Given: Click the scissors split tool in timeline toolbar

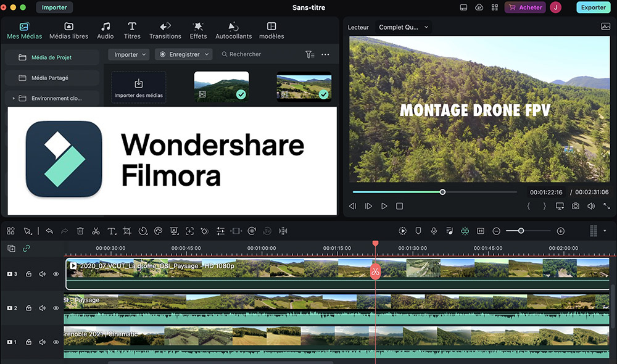Looking at the screenshot, I should coord(96,231).
